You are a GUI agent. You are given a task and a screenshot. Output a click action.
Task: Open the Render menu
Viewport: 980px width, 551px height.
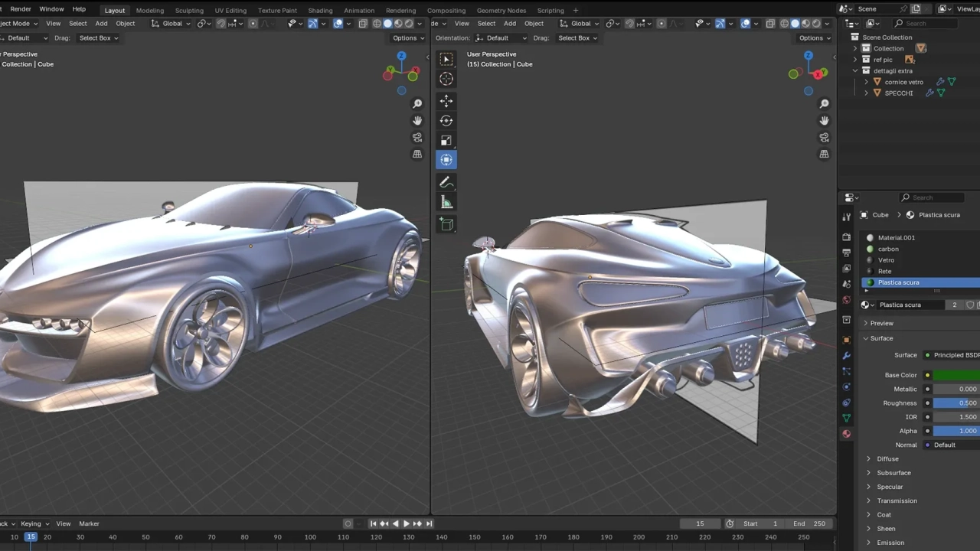pyautogui.click(x=21, y=9)
